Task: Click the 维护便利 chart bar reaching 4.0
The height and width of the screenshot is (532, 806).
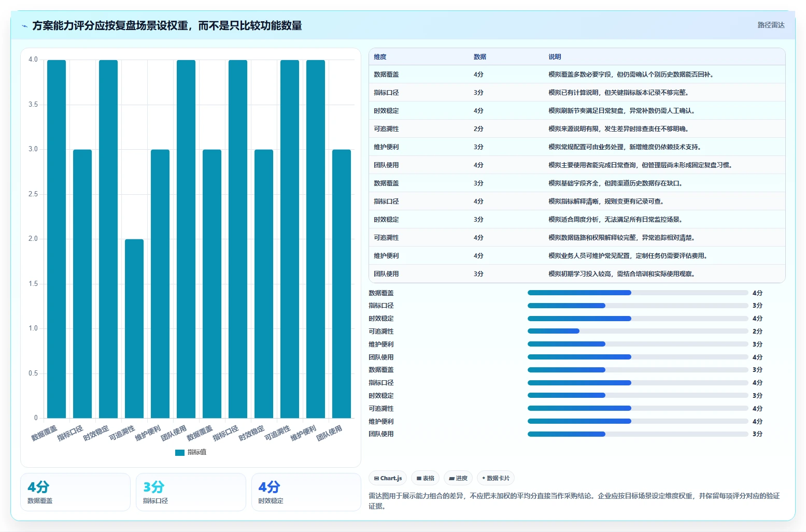Action: 316,239
